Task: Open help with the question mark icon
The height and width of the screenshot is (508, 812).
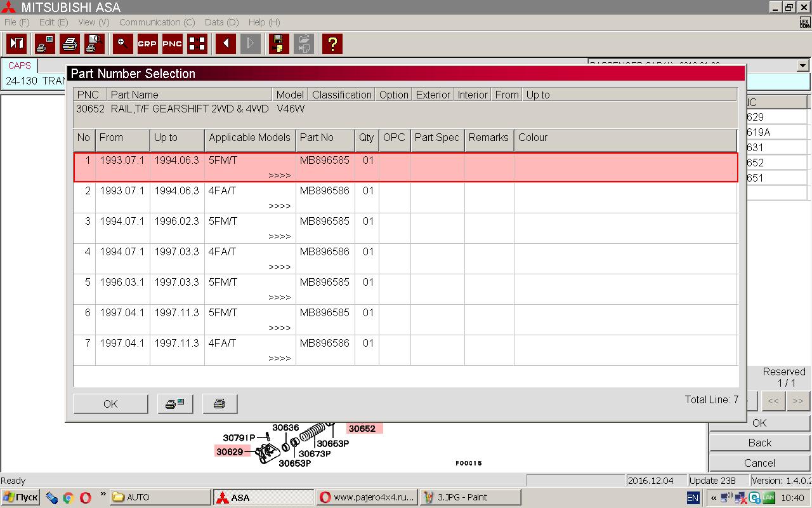Action: click(x=332, y=43)
